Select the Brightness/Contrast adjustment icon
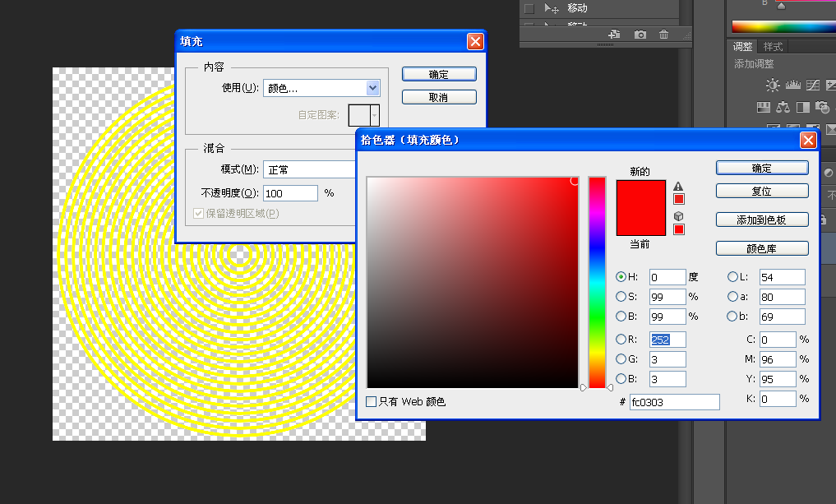The width and height of the screenshot is (836, 504). coord(773,85)
